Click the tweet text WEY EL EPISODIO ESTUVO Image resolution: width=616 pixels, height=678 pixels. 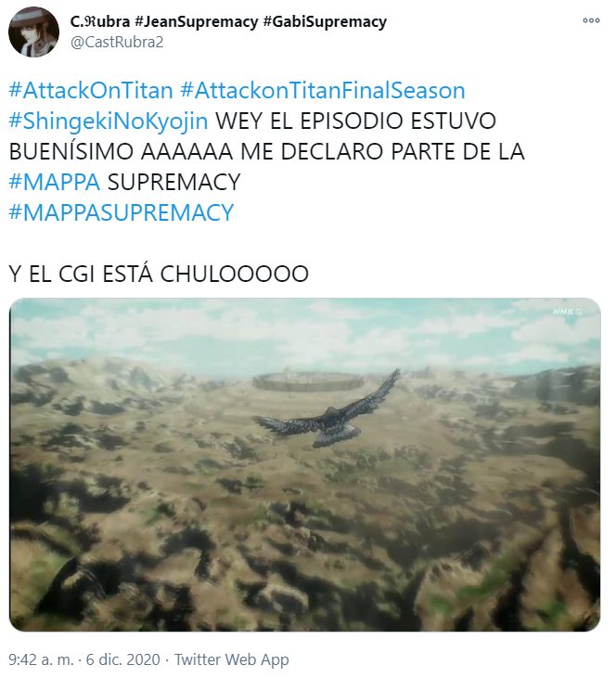[x=355, y=122]
